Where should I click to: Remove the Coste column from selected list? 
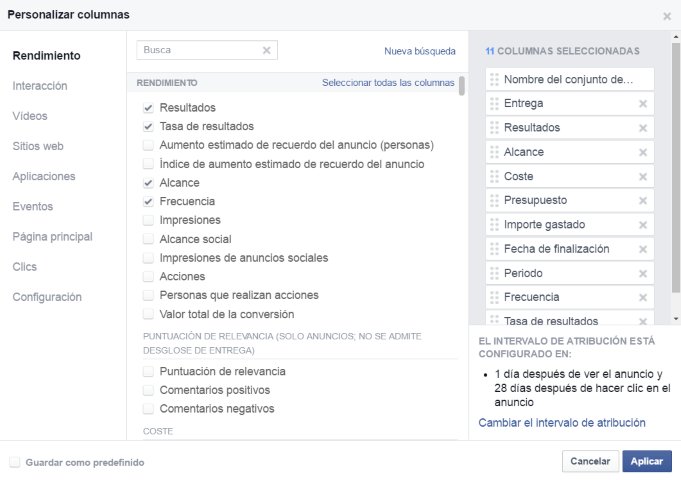pos(643,177)
